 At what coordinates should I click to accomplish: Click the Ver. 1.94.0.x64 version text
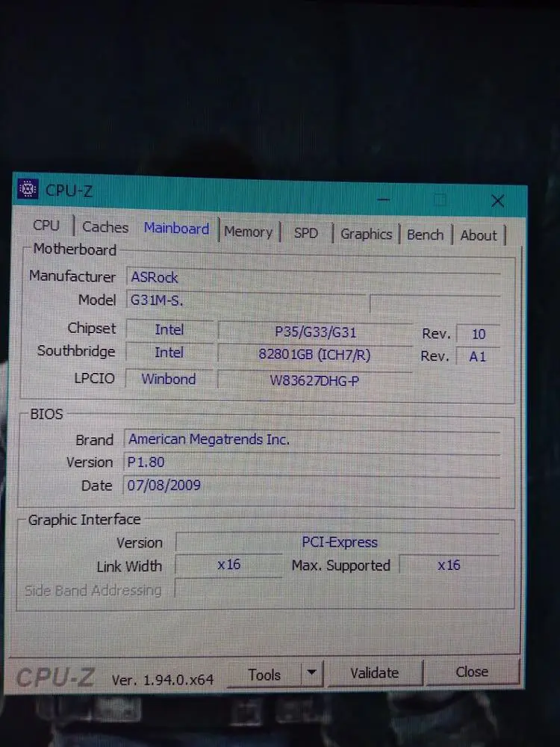(162, 680)
